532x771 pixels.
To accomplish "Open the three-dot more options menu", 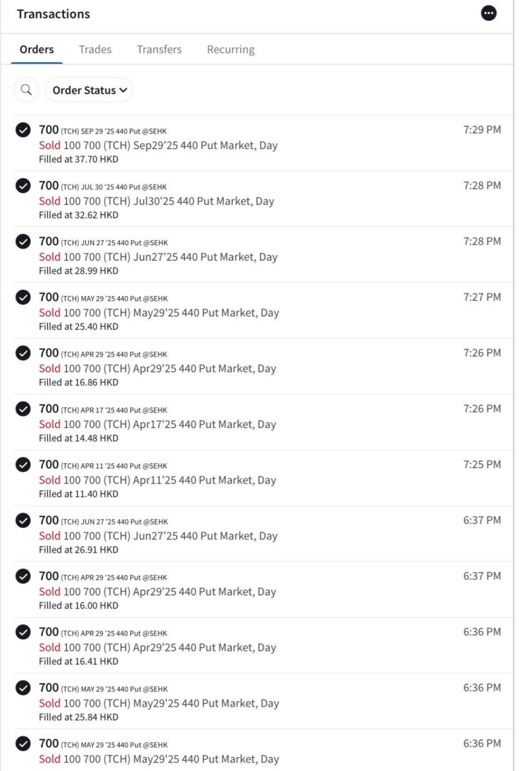I will [489, 13].
